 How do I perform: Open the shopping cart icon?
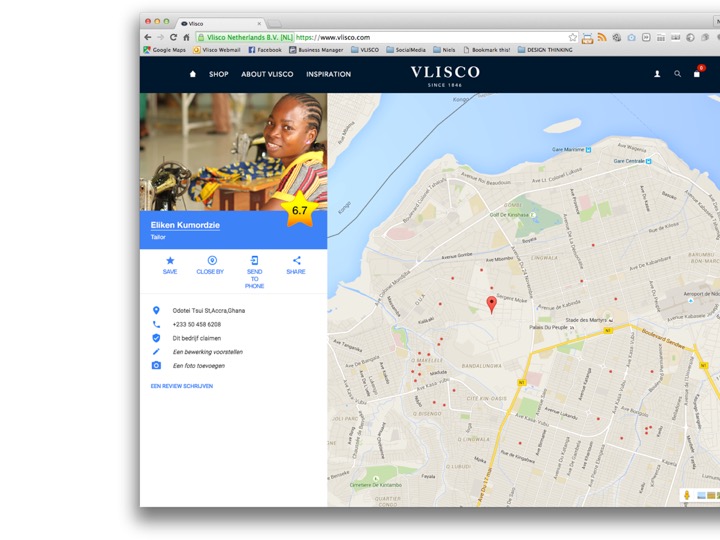(697, 74)
